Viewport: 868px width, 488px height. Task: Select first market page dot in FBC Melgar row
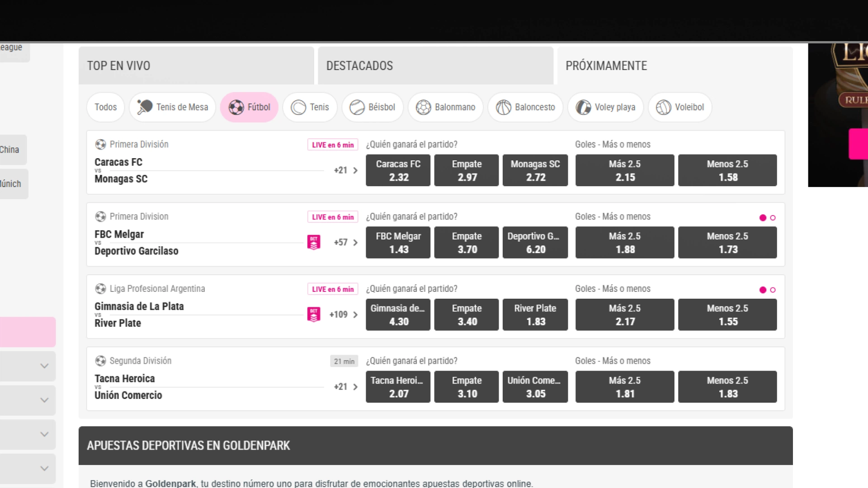[763, 218]
